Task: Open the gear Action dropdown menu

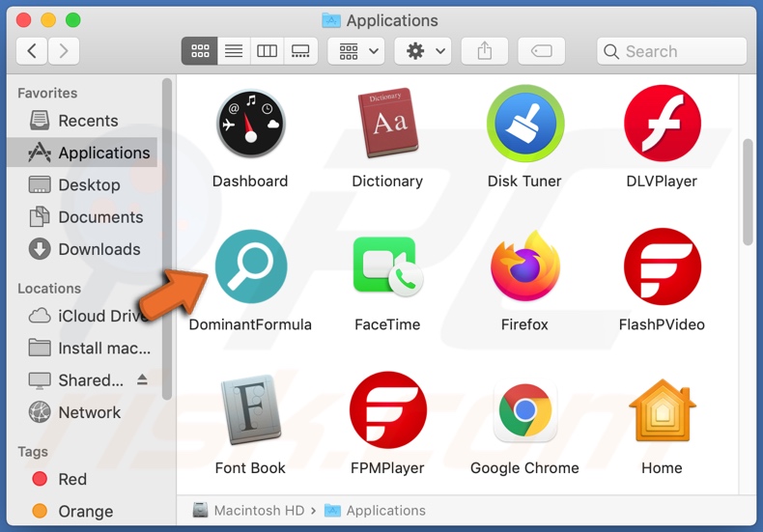Action: point(427,51)
